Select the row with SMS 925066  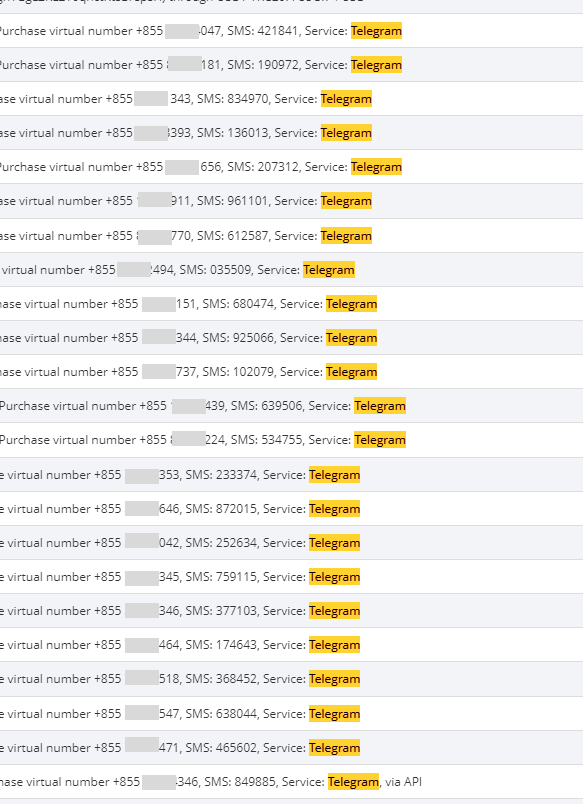point(291,338)
